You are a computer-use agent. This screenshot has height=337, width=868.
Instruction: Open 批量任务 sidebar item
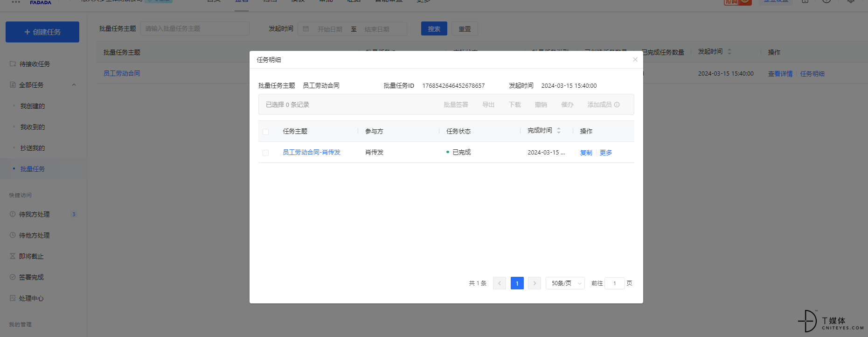tap(33, 169)
